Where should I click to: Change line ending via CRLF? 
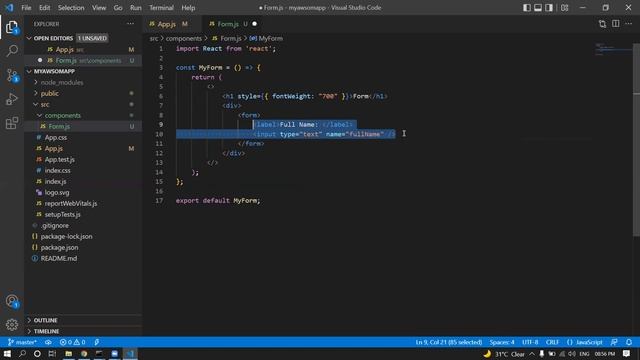tap(552, 342)
